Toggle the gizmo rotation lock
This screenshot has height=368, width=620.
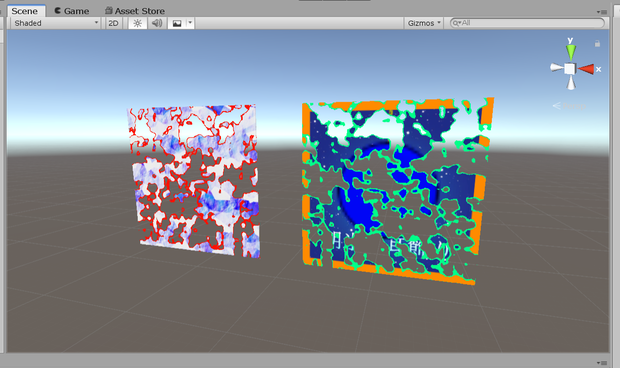coord(597,43)
